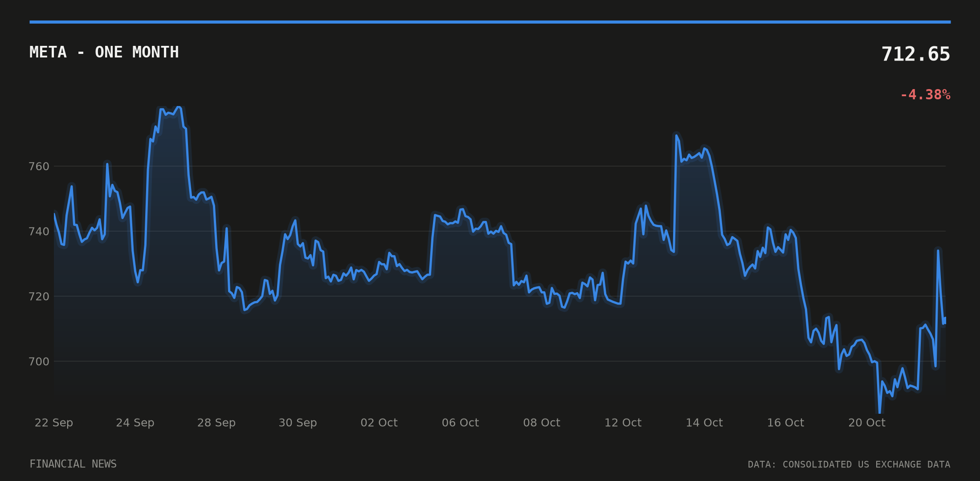Click the 30 Sep date label
The height and width of the screenshot is (481, 980).
click(x=298, y=423)
